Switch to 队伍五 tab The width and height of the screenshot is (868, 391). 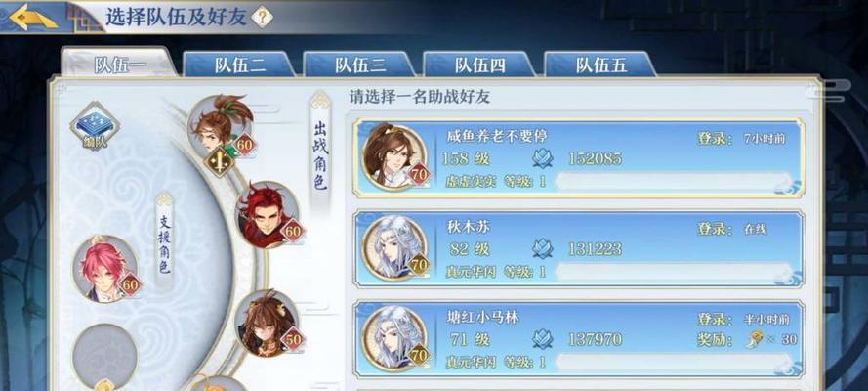point(600,65)
